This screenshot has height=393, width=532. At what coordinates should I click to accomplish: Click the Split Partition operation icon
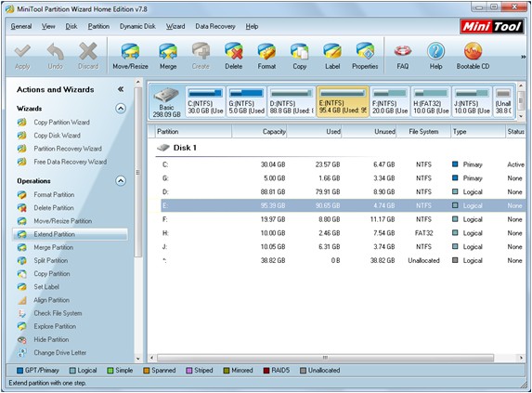(x=22, y=261)
